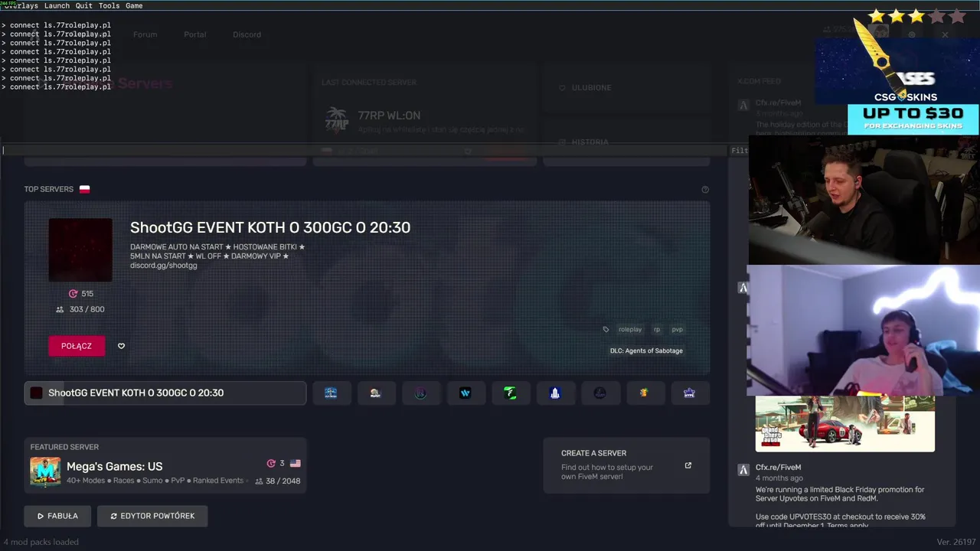Connect with the POŁĄCZ button
This screenshot has width=980, height=551.
point(77,346)
